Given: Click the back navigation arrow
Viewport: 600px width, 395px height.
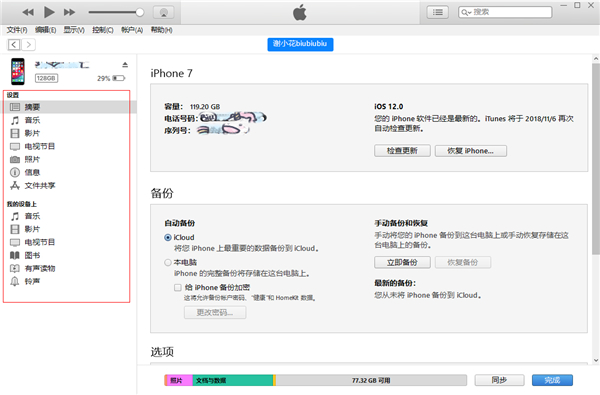Looking at the screenshot, I should point(14,45).
